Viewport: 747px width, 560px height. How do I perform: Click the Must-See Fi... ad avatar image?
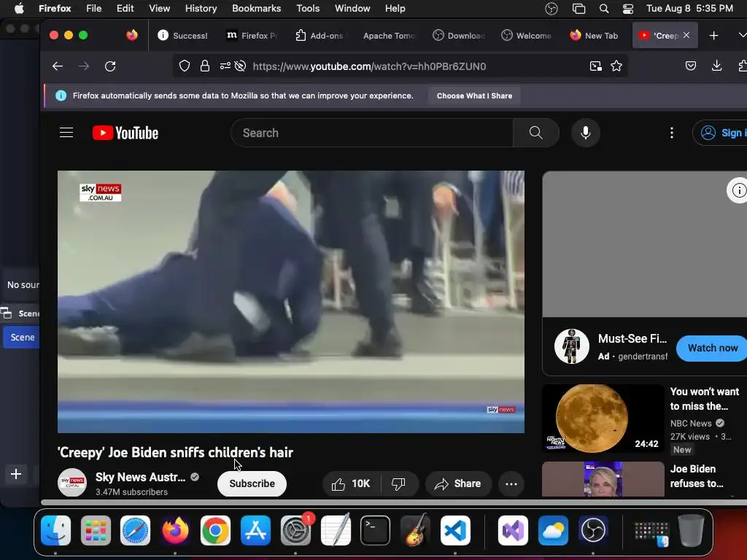tap(572, 346)
